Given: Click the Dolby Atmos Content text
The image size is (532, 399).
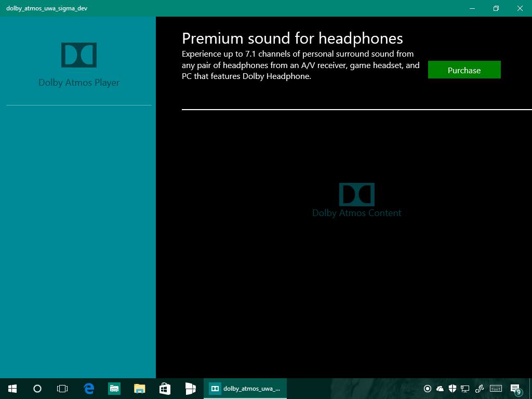Looking at the screenshot, I should [x=357, y=213].
